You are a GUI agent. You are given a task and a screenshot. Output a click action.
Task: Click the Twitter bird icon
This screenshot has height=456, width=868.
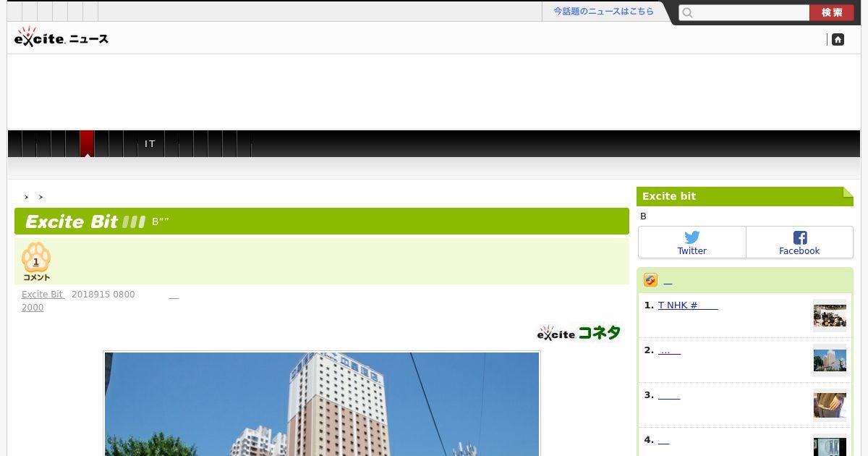tap(692, 237)
